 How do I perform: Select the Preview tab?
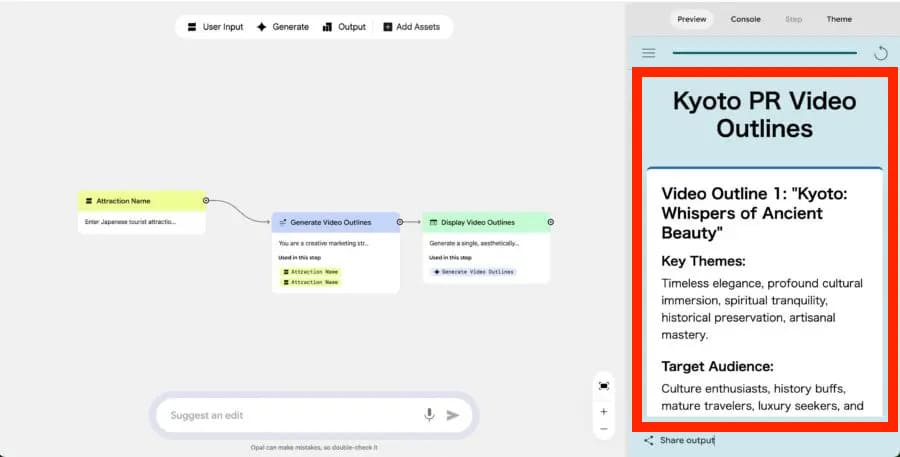pos(692,19)
